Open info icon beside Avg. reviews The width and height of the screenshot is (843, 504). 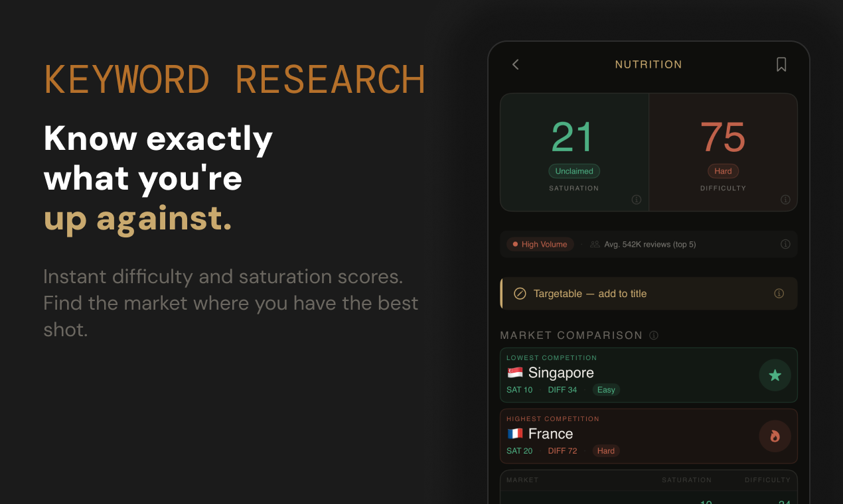tap(785, 244)
